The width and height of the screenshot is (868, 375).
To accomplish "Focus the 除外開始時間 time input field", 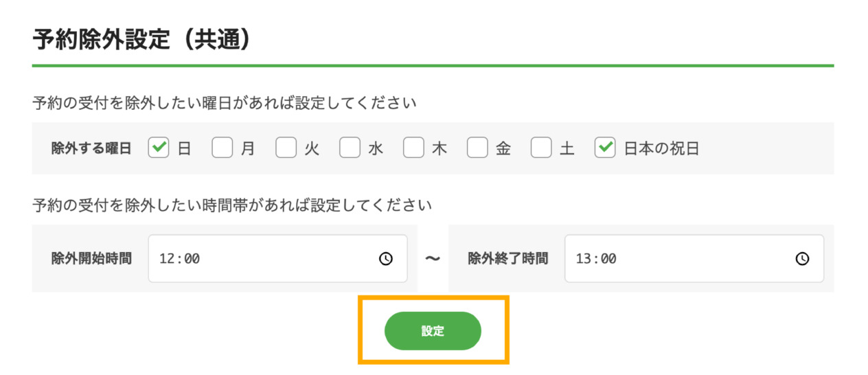I will (x=277, y=259).
